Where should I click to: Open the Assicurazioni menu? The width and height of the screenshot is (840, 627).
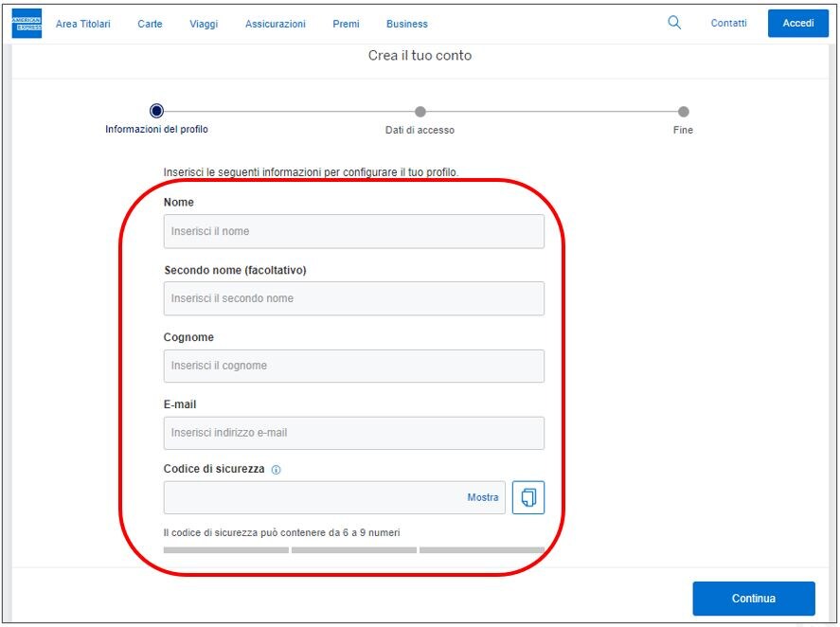pos(276,24)
